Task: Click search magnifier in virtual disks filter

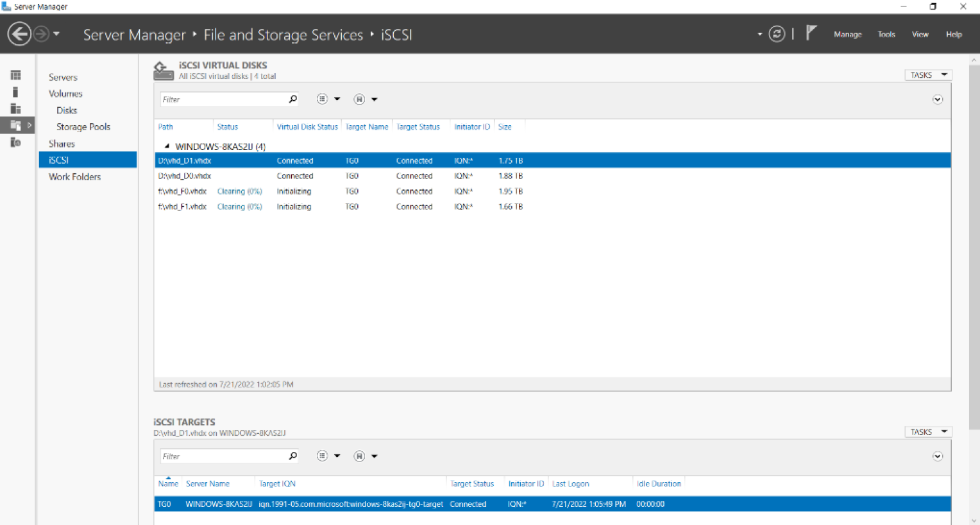Action: pos(293,99)
